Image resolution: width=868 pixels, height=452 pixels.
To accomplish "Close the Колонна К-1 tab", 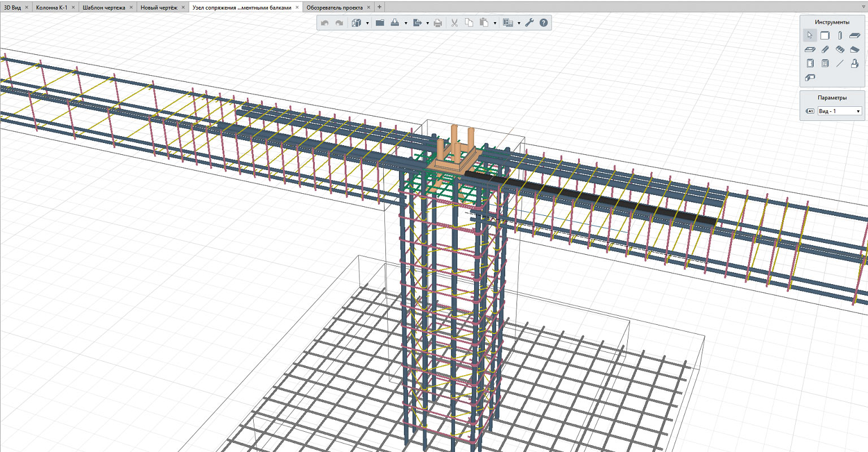I will [73, 7].
